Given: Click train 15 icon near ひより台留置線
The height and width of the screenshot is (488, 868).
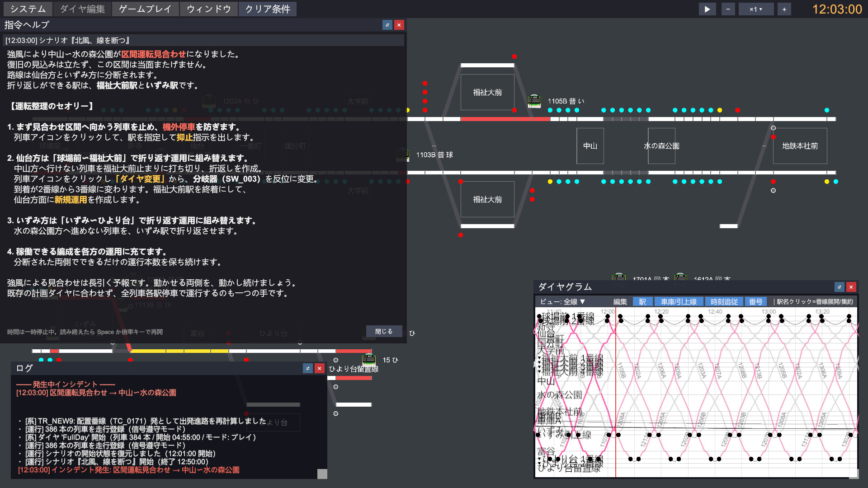Looking at the screenshot, I should click(369, 360).
